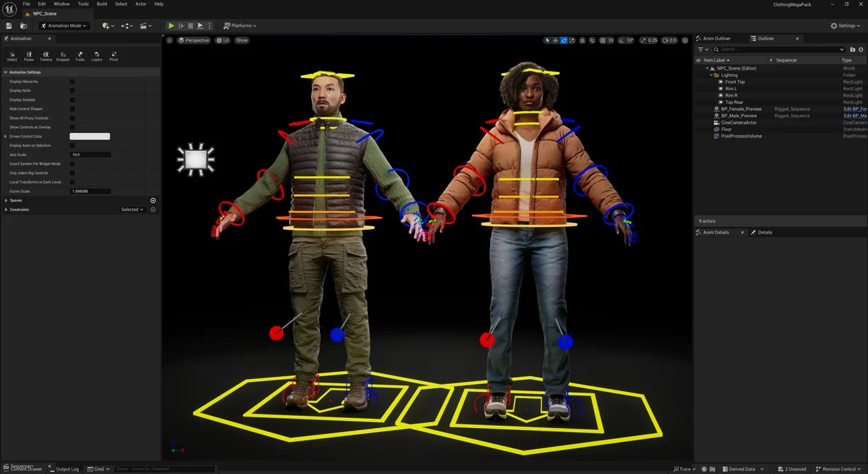868x474 pixels.
Task: Open the Tweens tool
Action: pyautogui.click(x=45, y=56)
